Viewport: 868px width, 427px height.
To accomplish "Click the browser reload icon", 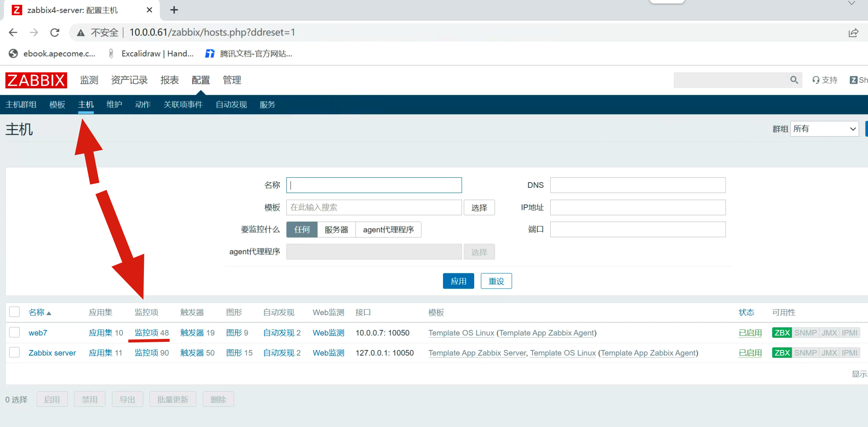I will (x=55, y=33).
